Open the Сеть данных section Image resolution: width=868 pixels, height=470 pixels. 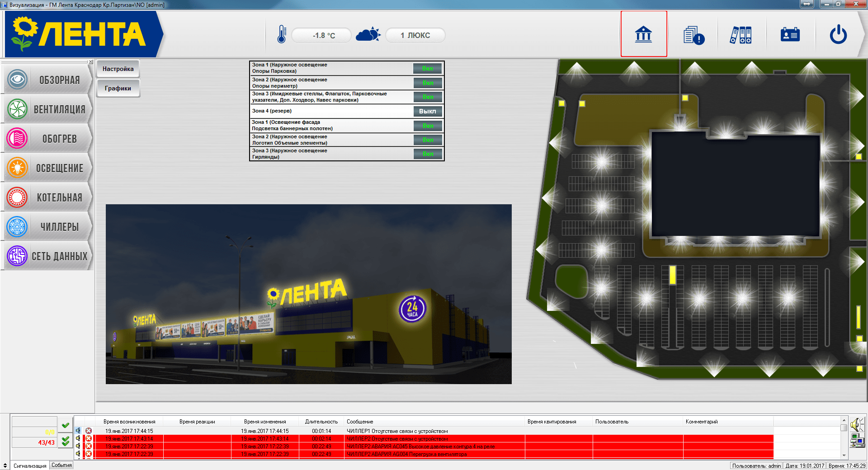point(47,256)
